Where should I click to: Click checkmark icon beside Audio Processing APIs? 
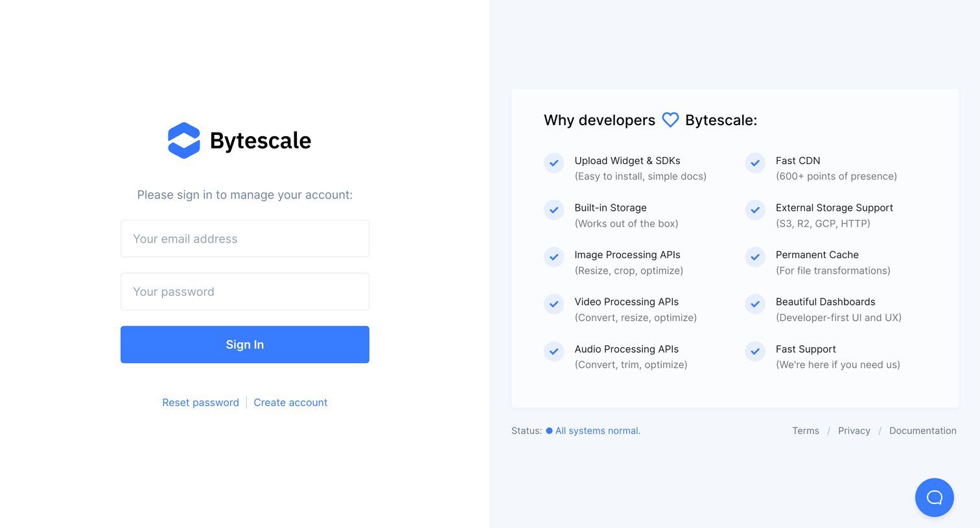(x=554, y=351)
